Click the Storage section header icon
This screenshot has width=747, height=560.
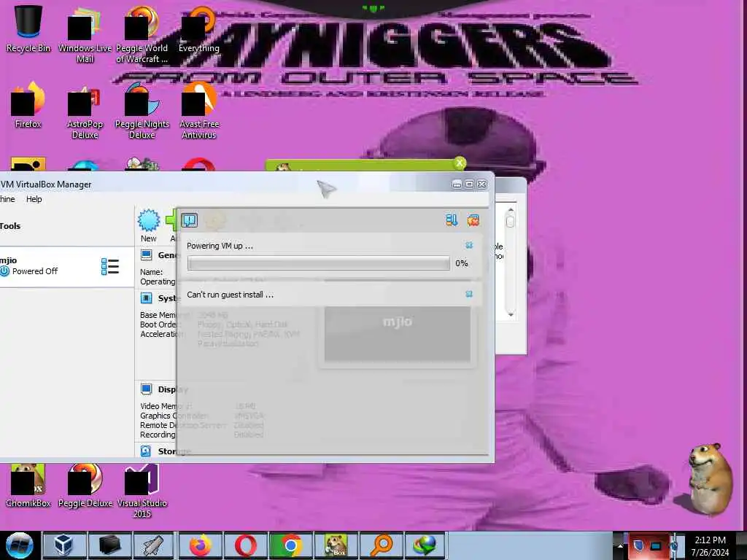146,451
